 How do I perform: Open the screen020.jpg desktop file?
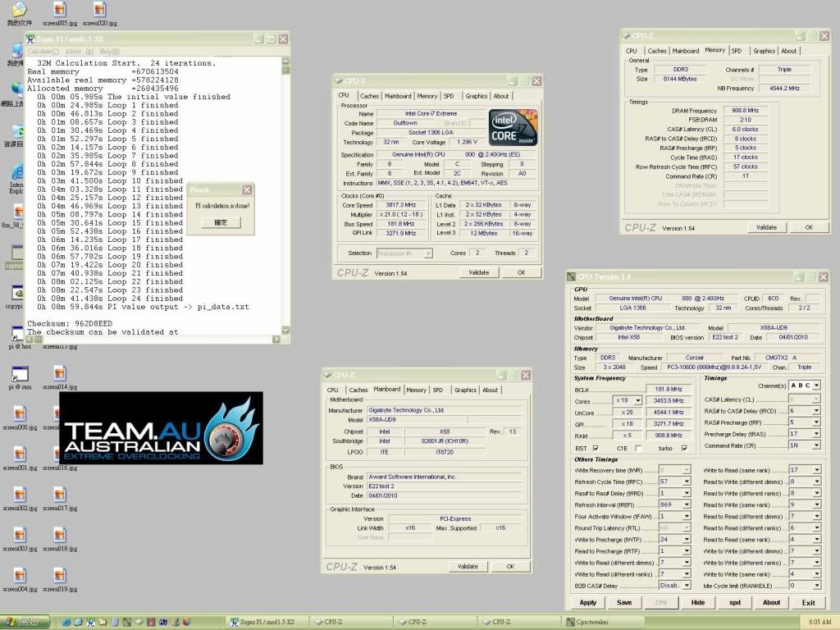pos(99,13)
